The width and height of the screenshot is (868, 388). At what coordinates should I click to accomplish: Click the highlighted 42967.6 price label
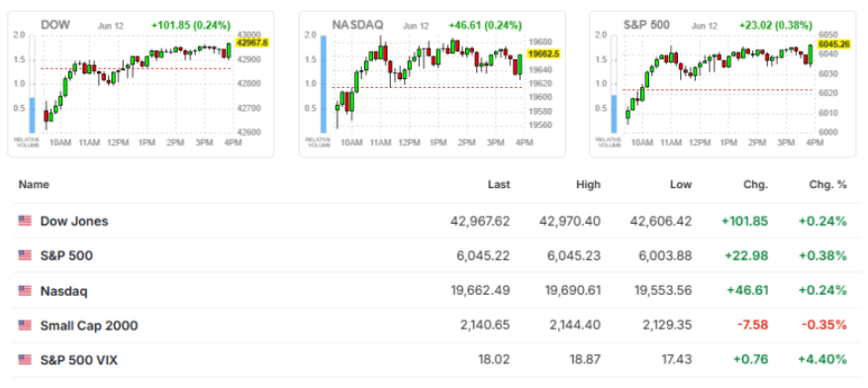[251, 42]
